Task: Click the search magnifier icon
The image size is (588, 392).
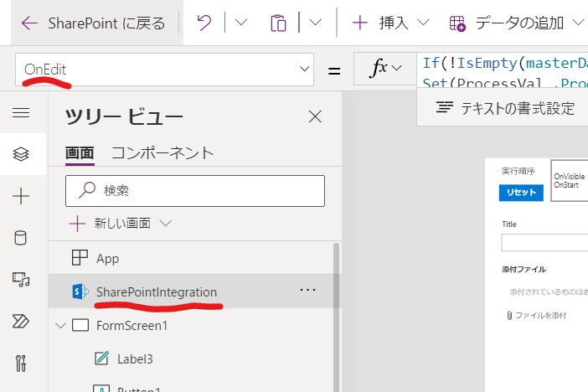Action: click(x=87, y=190)
